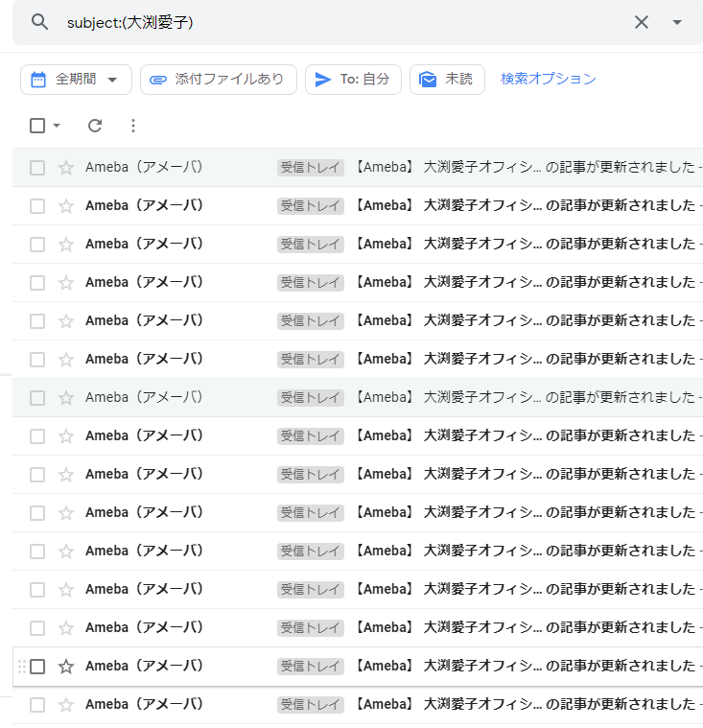Click the paperclip icon in the attachment chip
The image size is (703, 728).
pos(158,80)
